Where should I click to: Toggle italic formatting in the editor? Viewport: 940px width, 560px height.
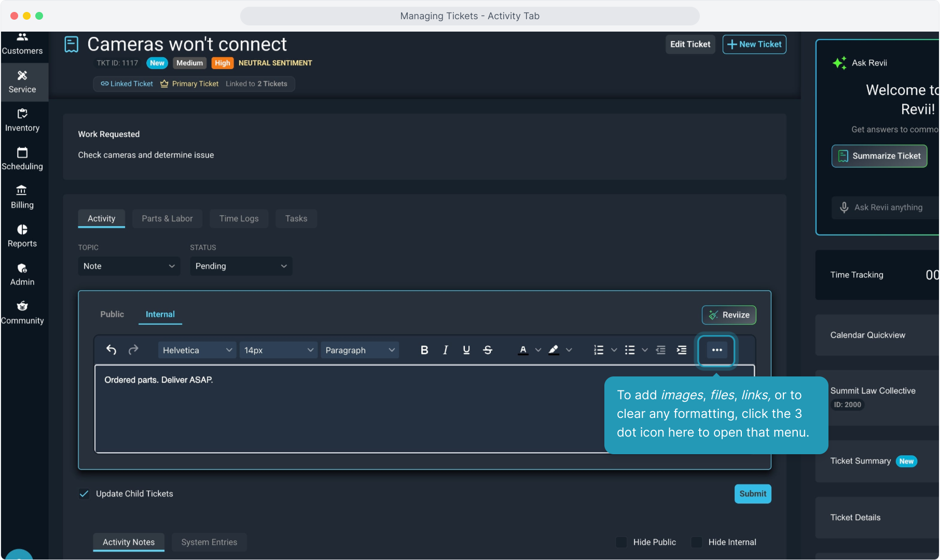(x=445, y=350)
